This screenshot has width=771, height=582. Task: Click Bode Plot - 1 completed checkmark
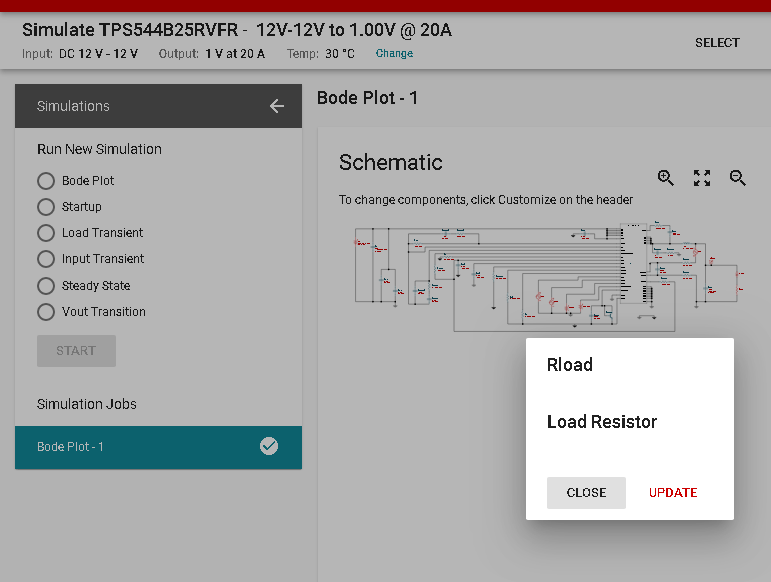click(269, 446)
